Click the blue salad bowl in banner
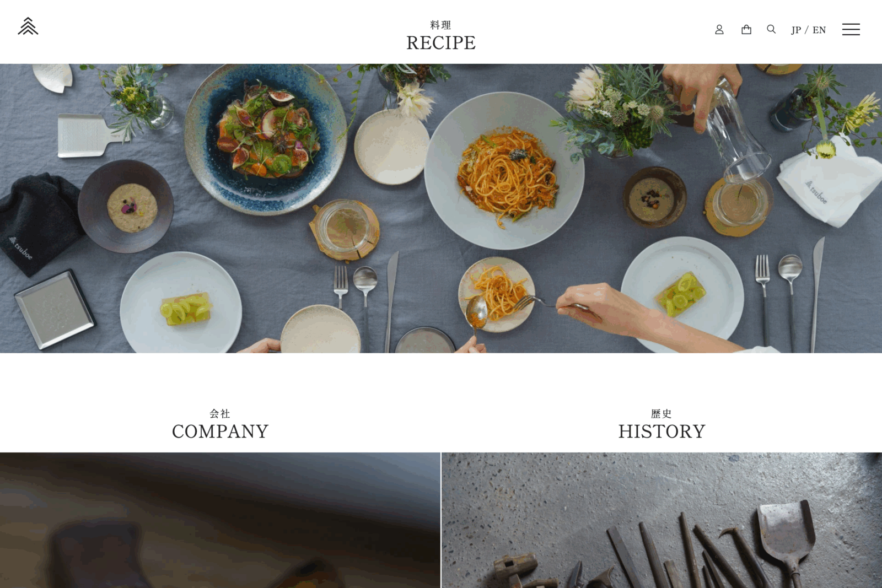 click(266, 139)
